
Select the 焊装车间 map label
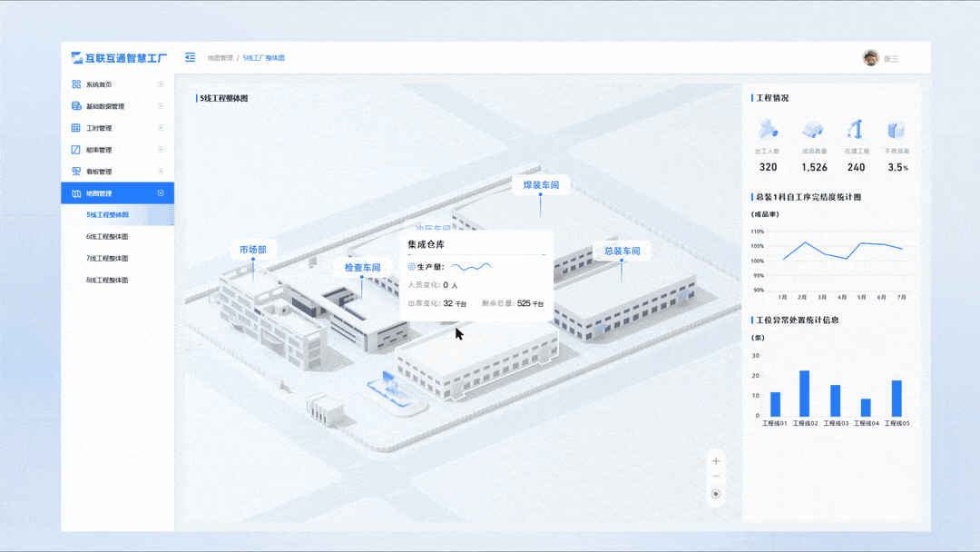tap(541, 185)
